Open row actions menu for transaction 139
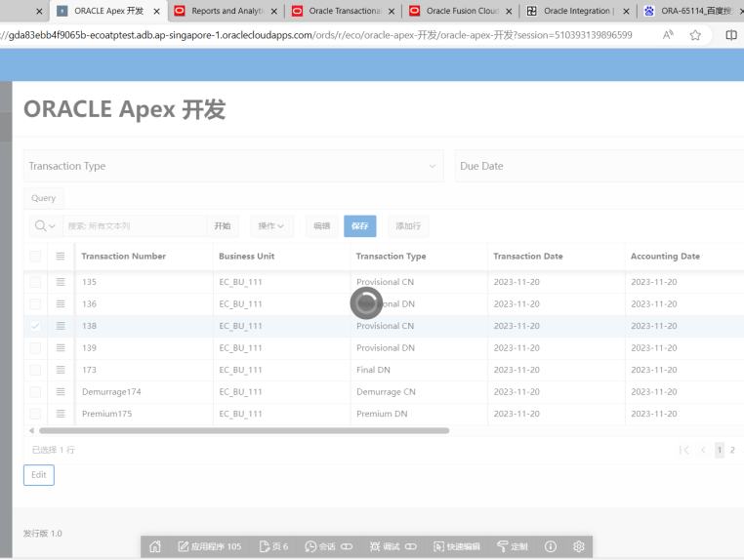This screenshot has width=744, height=560. pos(61,347)
